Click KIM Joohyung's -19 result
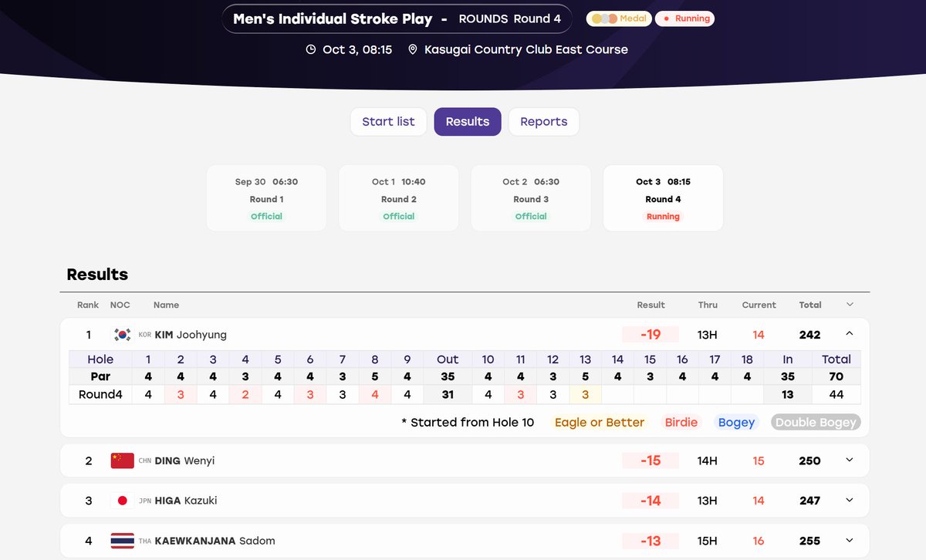The width and height of the screenshot is (926, 560). tap(651, 335)
